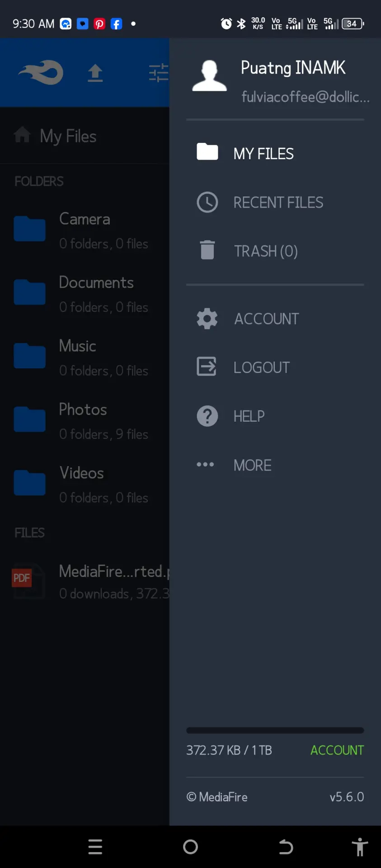This screenshot has height=868, width=381.
Task: Tap the storage usage progress bar
Action: click(x=275, y=730)
